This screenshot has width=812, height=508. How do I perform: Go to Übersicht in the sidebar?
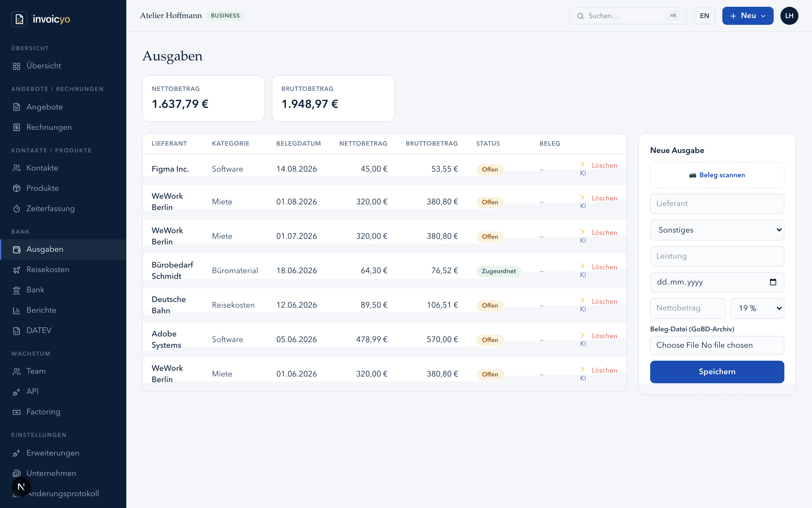pos(63,66)
